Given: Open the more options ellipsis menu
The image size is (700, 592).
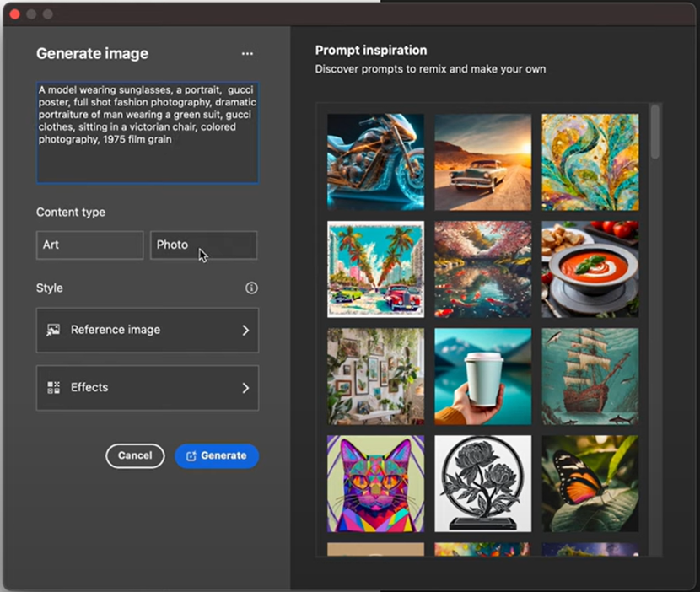Looking at the screenshot, I should (247, 53).
